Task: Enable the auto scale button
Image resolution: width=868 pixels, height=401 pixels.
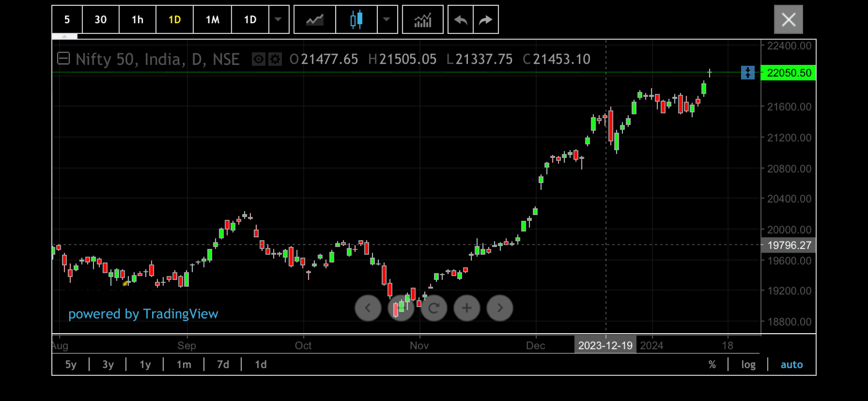Action: [x=791, y=365]
